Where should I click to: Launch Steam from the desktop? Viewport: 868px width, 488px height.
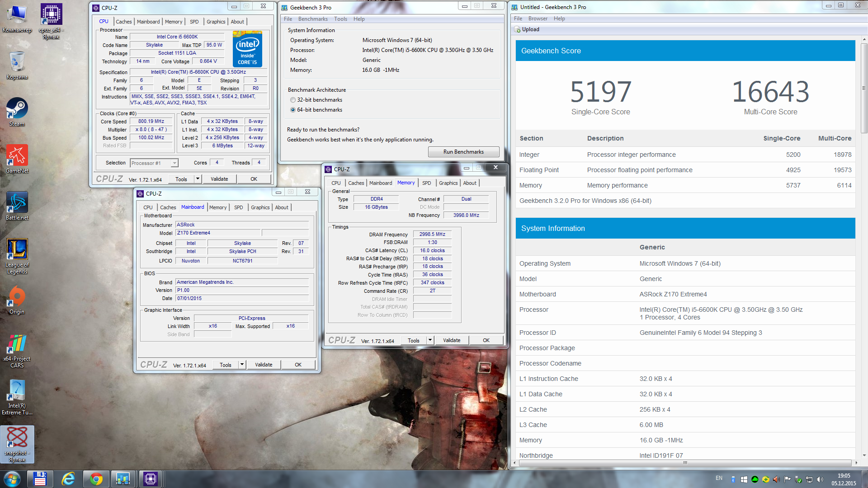tap(17, 112)
